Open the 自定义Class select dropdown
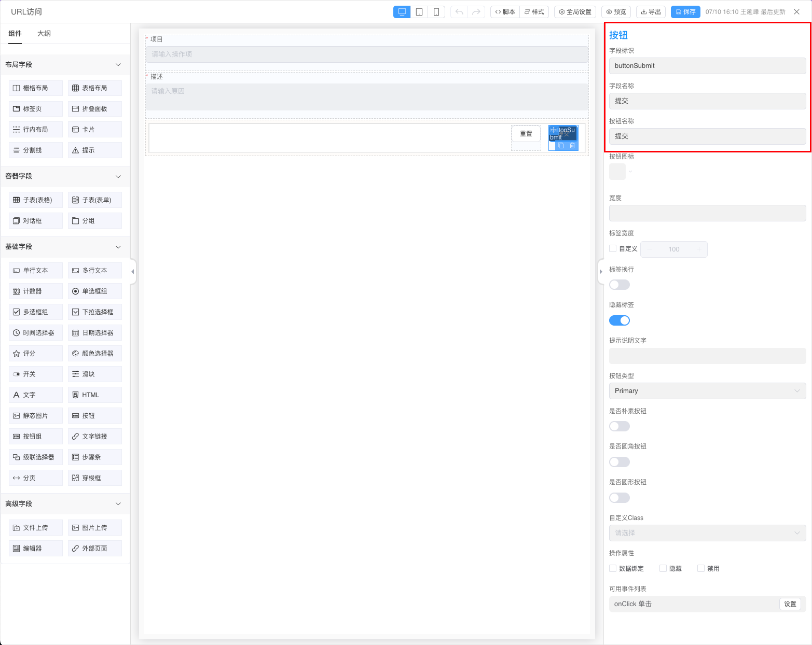 (x=707, y=533)
